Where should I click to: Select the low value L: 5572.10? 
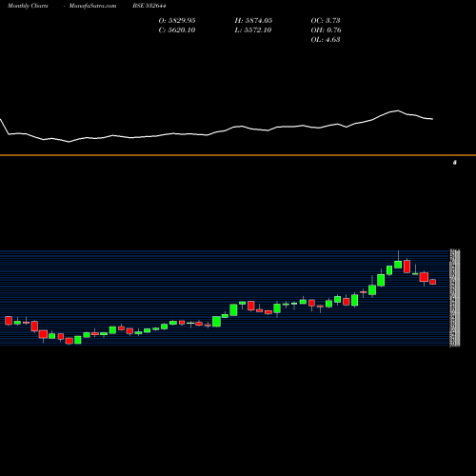tap(253, 30)
